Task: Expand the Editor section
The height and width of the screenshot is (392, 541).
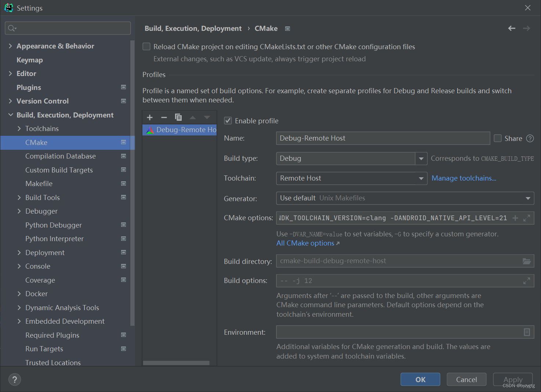Action: 10,73
